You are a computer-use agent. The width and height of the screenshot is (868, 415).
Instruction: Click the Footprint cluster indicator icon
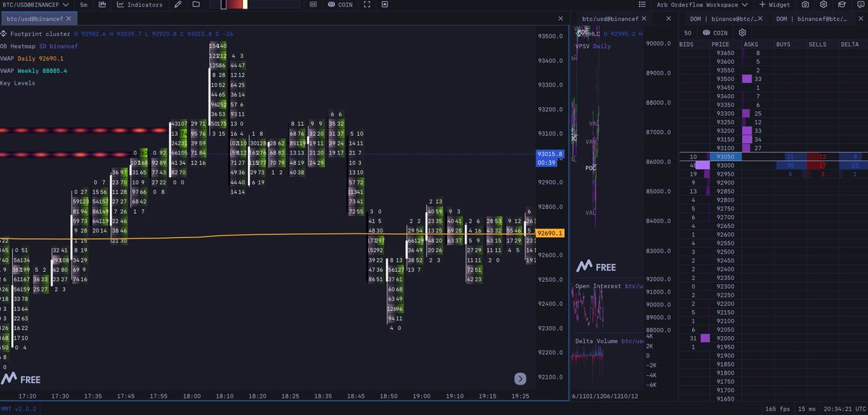pyautogui.click(x=3, y=33)
